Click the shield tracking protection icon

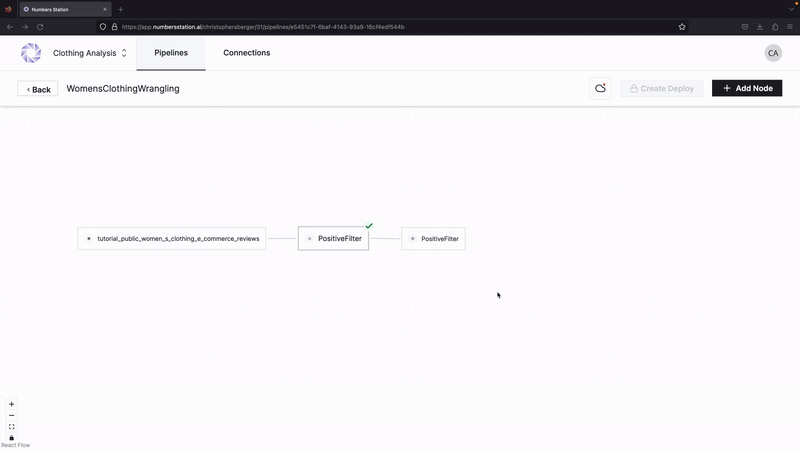103,27
